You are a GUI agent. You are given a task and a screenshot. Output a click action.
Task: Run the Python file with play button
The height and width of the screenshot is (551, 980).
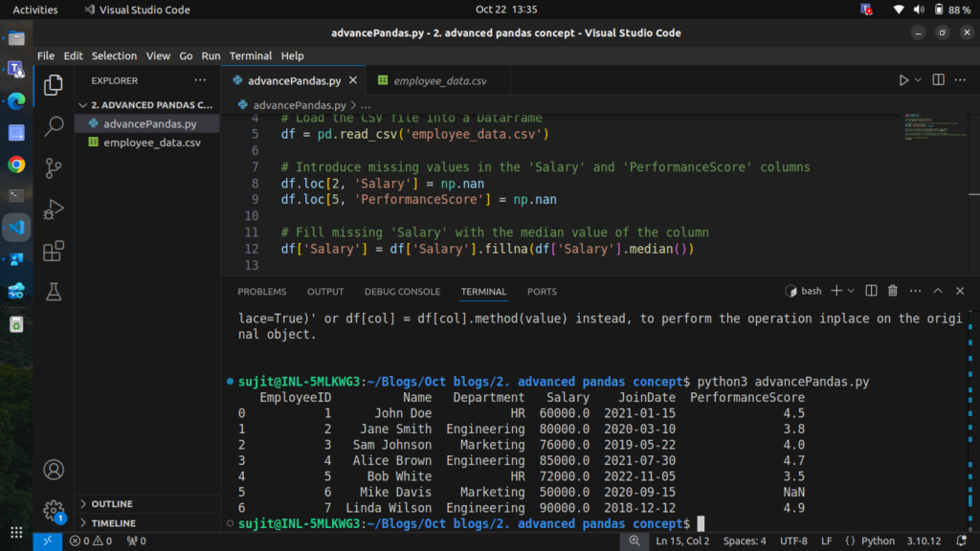903,80
